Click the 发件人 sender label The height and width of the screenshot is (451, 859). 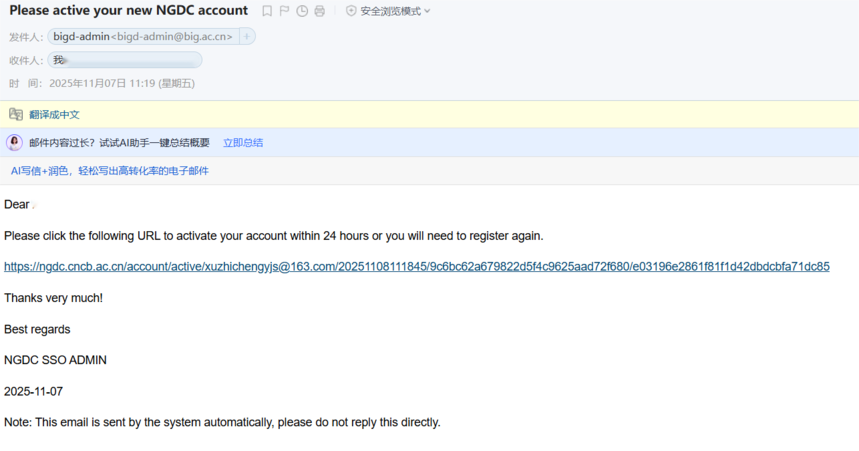tap(25, 37)
